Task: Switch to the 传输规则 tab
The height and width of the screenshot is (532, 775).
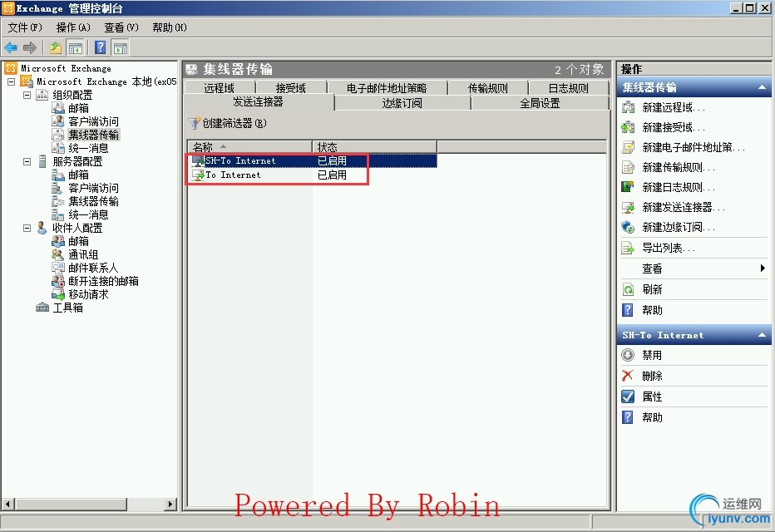Action: 488,88
